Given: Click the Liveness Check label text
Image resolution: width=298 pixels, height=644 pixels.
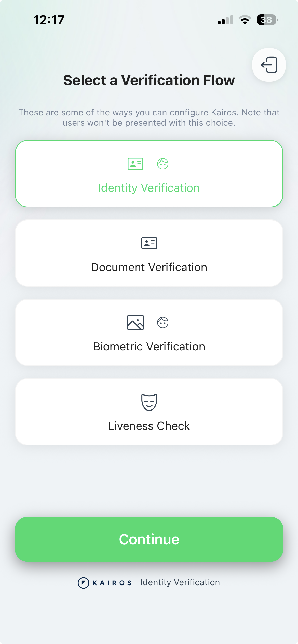Looking at the screenshot, I should [149, 426].
